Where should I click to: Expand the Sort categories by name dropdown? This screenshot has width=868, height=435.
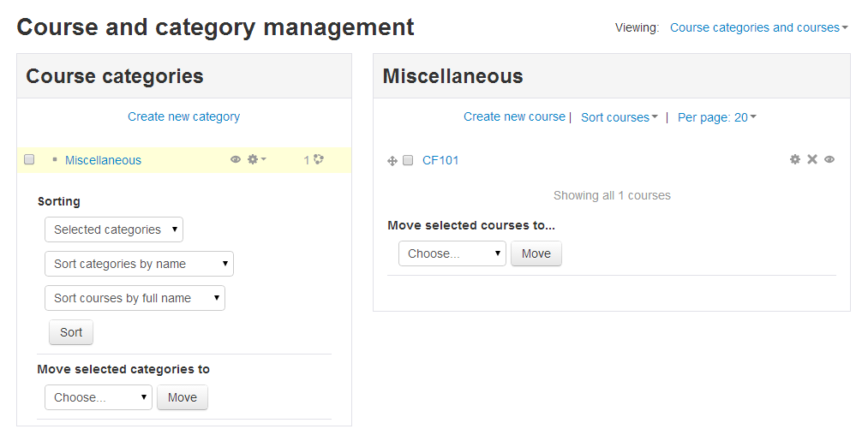tap(139, 264)
